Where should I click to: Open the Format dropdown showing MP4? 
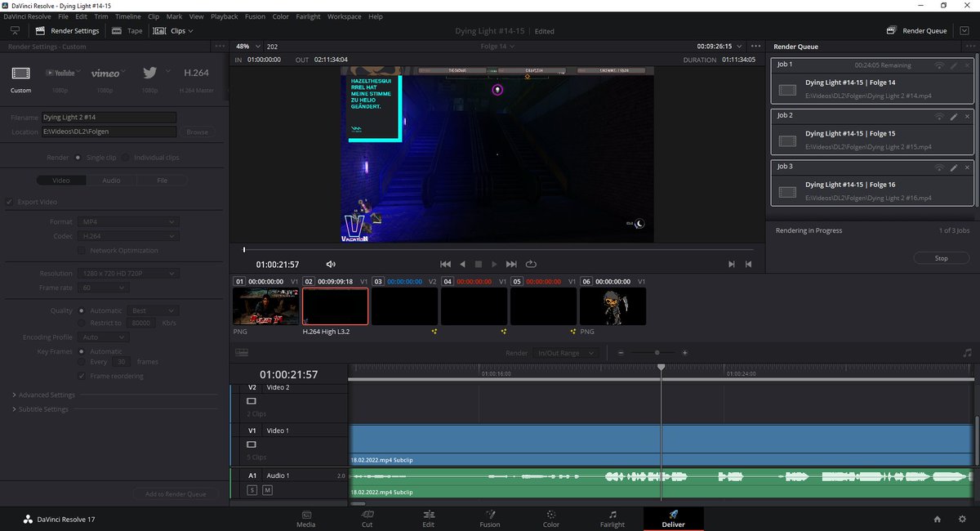[x=128, y=221]
